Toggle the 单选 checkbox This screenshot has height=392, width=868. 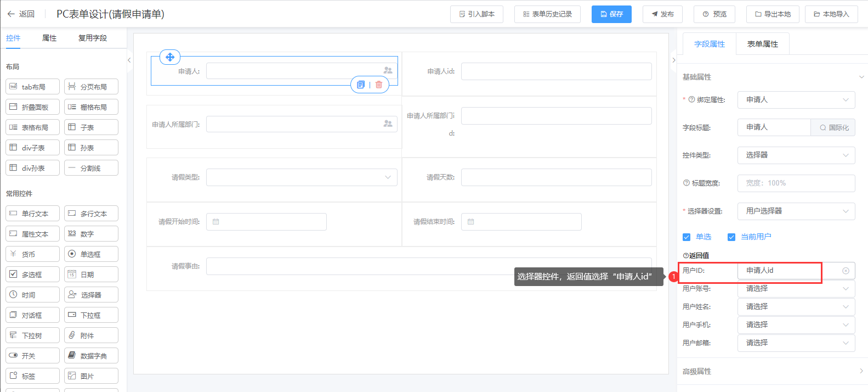point(687,237)
